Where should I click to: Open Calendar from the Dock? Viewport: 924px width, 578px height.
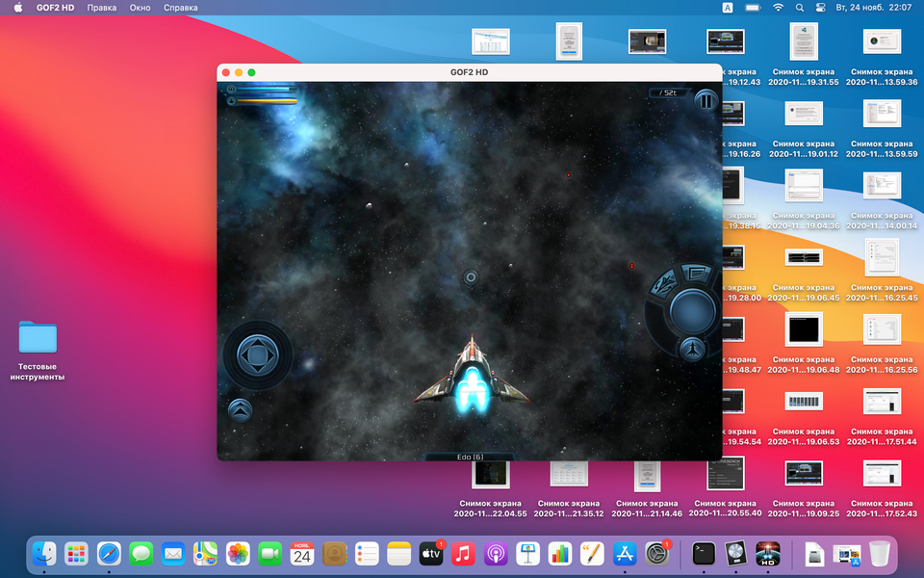(x=302, y=554)
